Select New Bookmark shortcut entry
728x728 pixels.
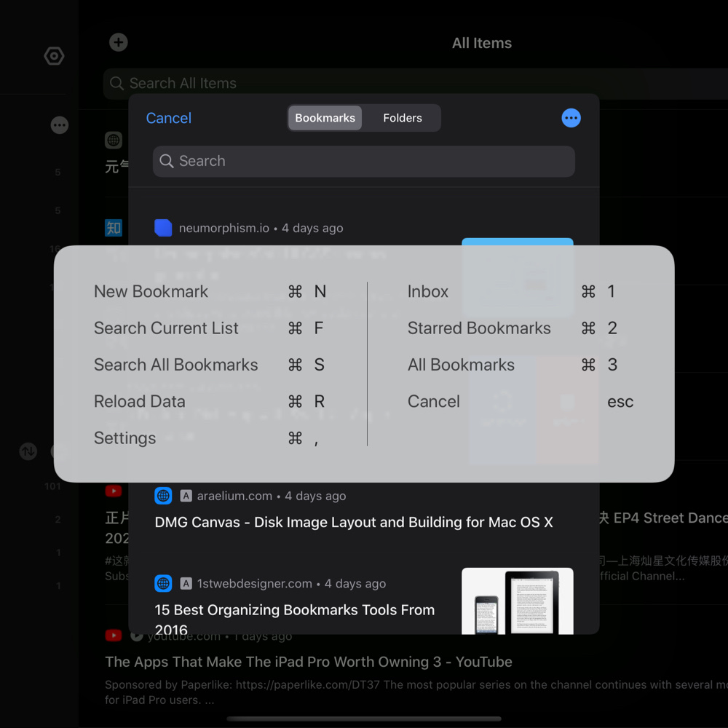pyautogui.click(x=151, y=291)
